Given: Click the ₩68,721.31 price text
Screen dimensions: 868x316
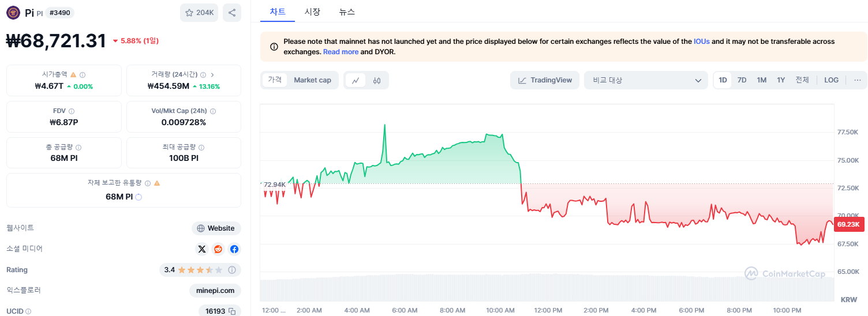Looking at the screenshot, I should pos(56,40).
